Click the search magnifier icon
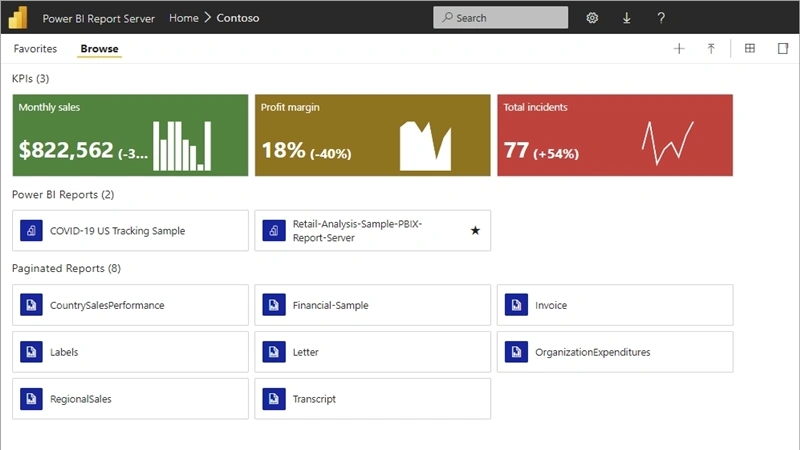 [x=447, y=17]
